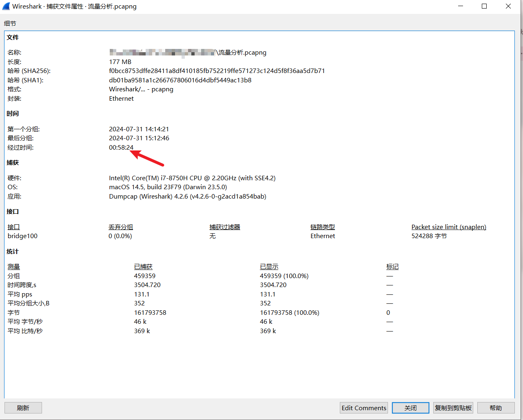Click the 已捕获 column header

(143, 267)
